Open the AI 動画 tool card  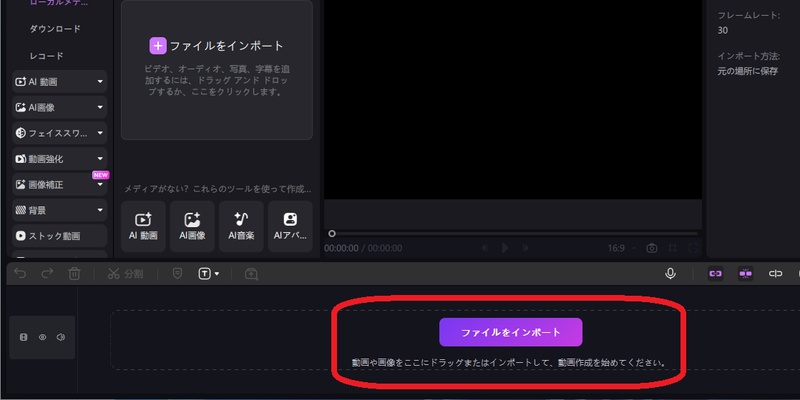pos(143,226)
